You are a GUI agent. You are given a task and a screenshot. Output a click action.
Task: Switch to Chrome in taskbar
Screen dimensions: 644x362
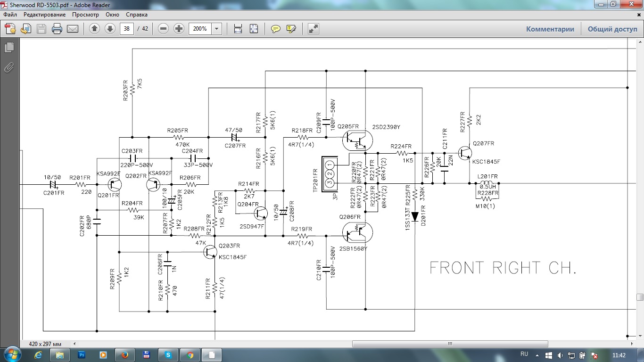pyautogui.click(x=190, y=355)
